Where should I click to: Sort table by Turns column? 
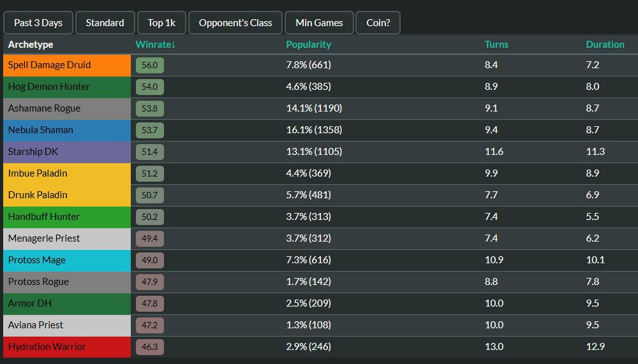[496, 45]
